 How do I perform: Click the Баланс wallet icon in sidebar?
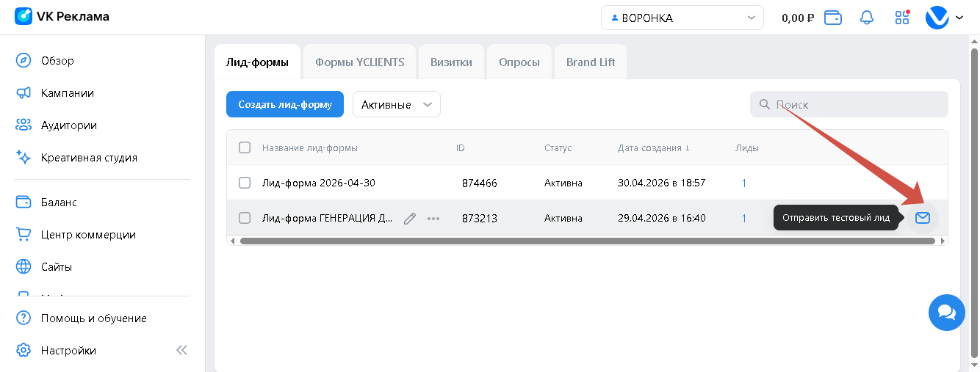click(24, 203)
